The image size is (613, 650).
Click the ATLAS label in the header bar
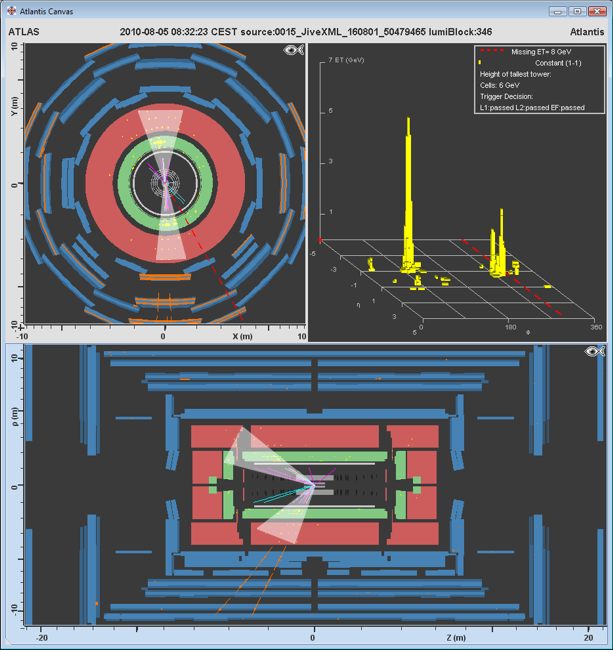point(25,32)
